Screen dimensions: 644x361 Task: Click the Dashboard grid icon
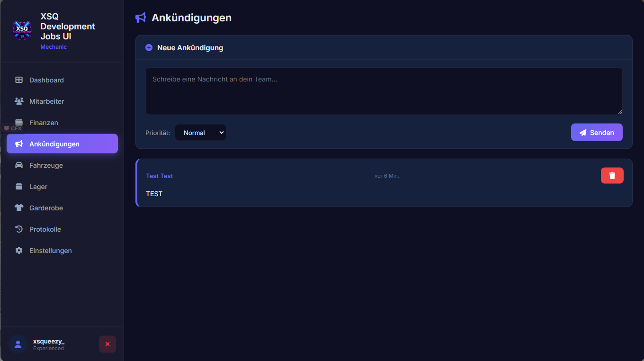tap(19, 80)
